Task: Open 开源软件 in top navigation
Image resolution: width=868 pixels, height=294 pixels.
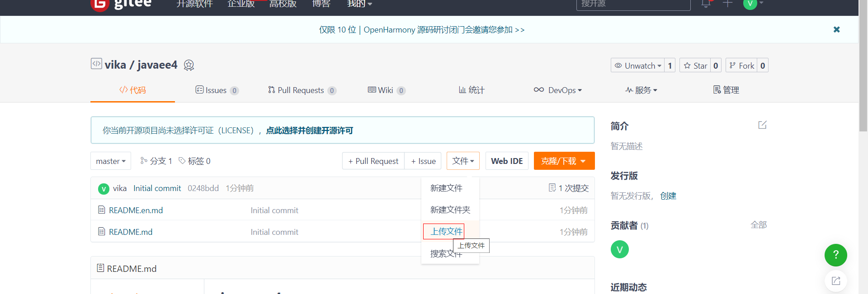Action: coord(194,4)
